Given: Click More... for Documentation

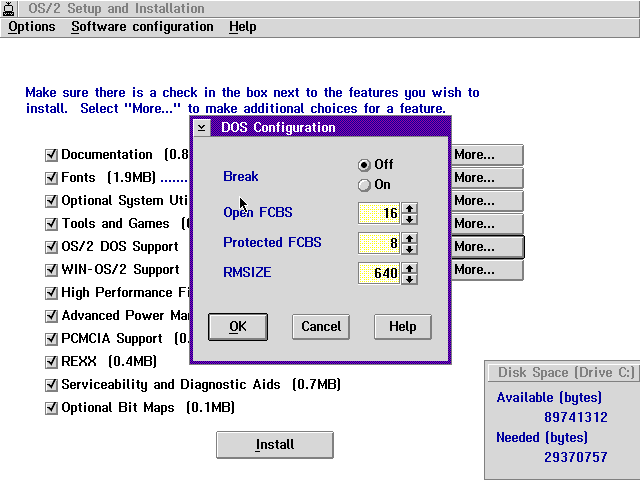Looking at the screenshot, I should tap(487, 155).
